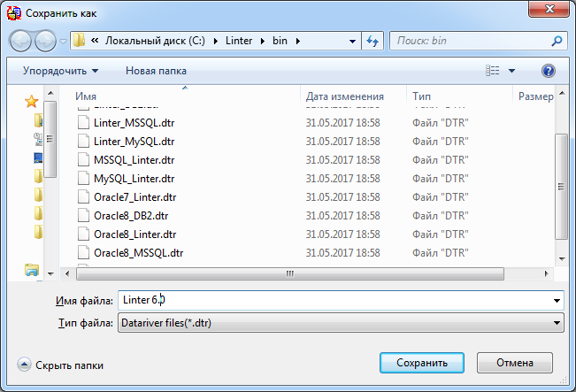Click file icon of MySQL_Linter.dtr
The image size is (576, 392).
(x=83, y=178)
